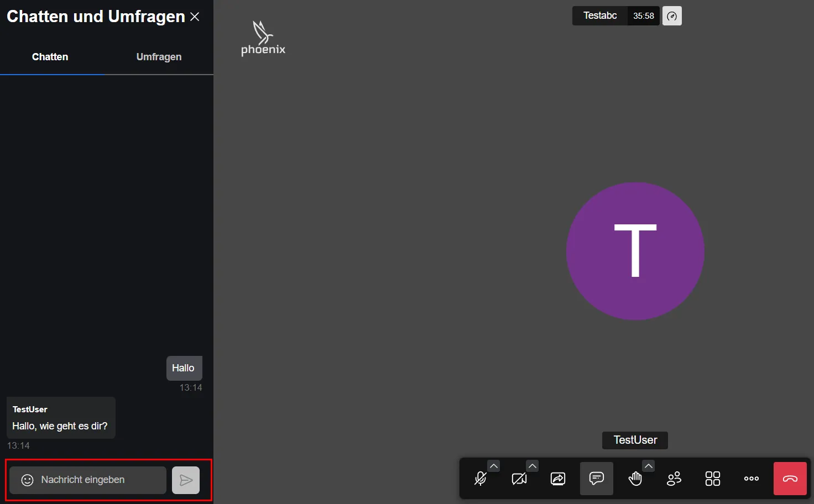The image size is (814, 504).
Task: Open the tile view layout
Action: pos(713,479)
